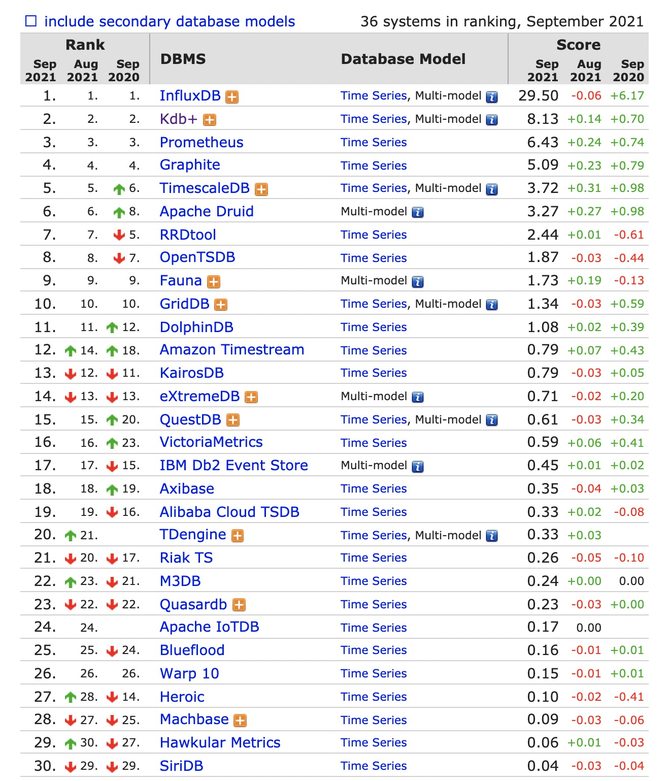Click the Time Series link for SiriDB
670x781 pixels.
pyautogui.click(x=373, y=766)
